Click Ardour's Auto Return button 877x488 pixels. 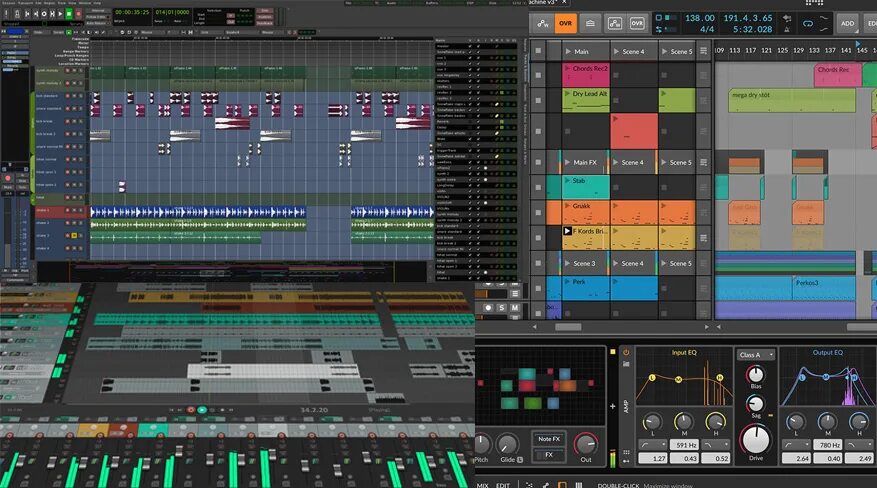click(98, 23)
